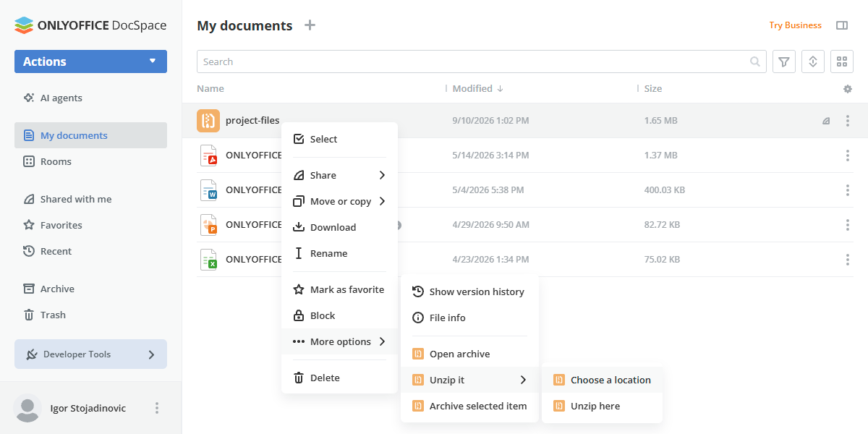The height and width of the screenshot is (434, 868).
Task: Click share icon on project-files row
Action: coord(826,121)
